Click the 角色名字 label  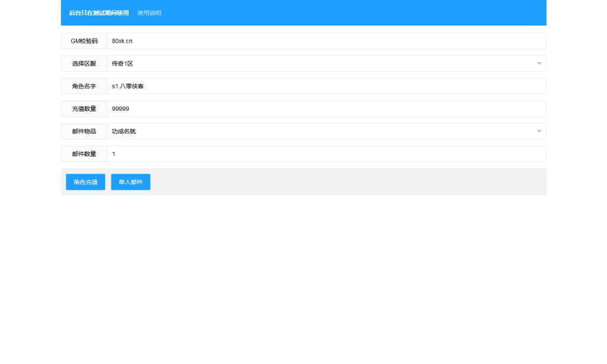coord(84,86)
